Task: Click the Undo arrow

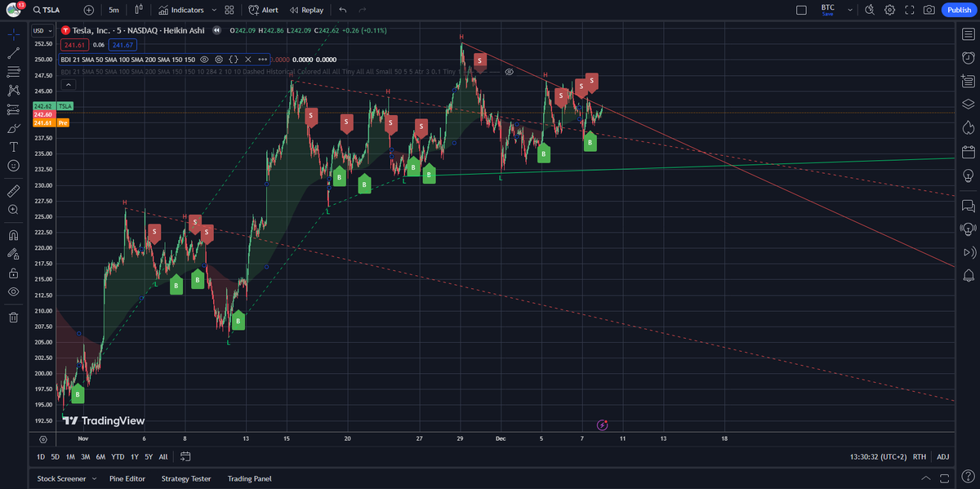Action: coord(343,10)
